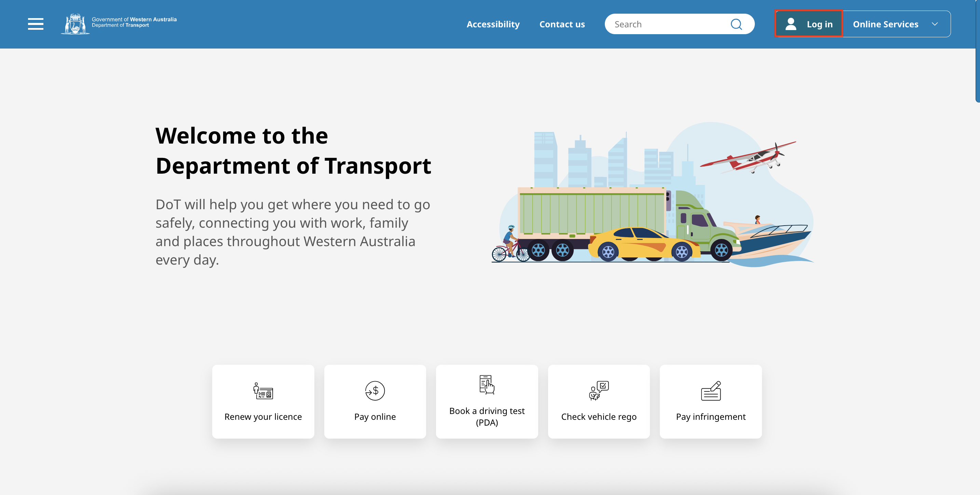
Task: Click the driving test booking icon
Action: 487,385
